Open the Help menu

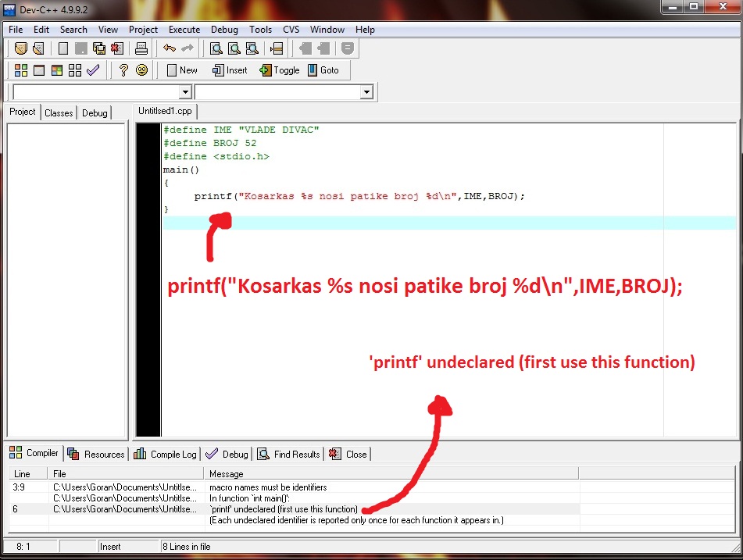pyautogui.click(x=365, y=30)
